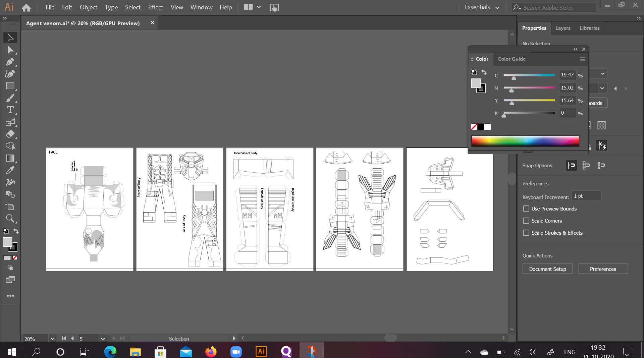Change screen mode from toolbar
The height and width of the screenshot is (358, 644).
click(10, 280)
